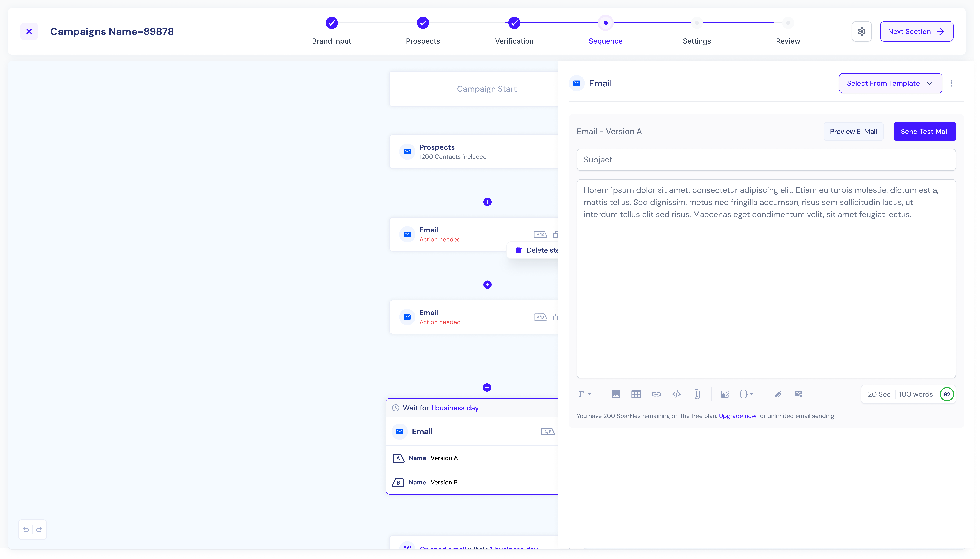Click the insert image icon in editor toolbar

point(615,394)
